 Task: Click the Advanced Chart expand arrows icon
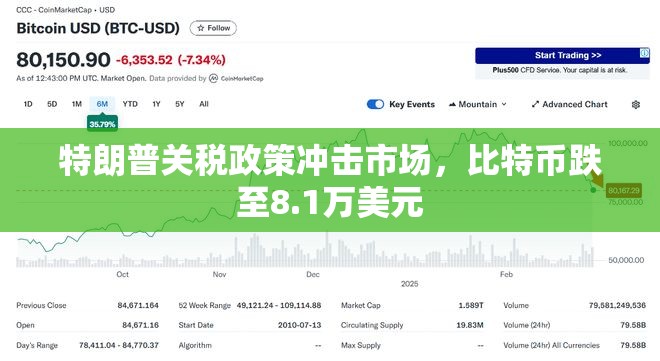click(535, 104)
